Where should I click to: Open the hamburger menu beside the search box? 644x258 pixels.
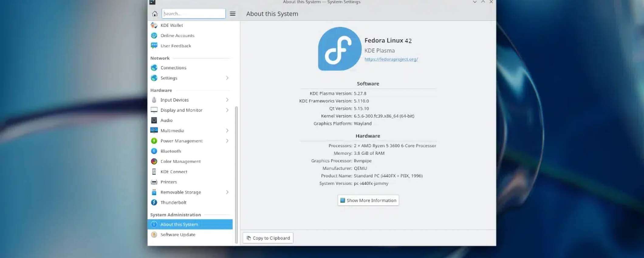click(x=233, y=14)
